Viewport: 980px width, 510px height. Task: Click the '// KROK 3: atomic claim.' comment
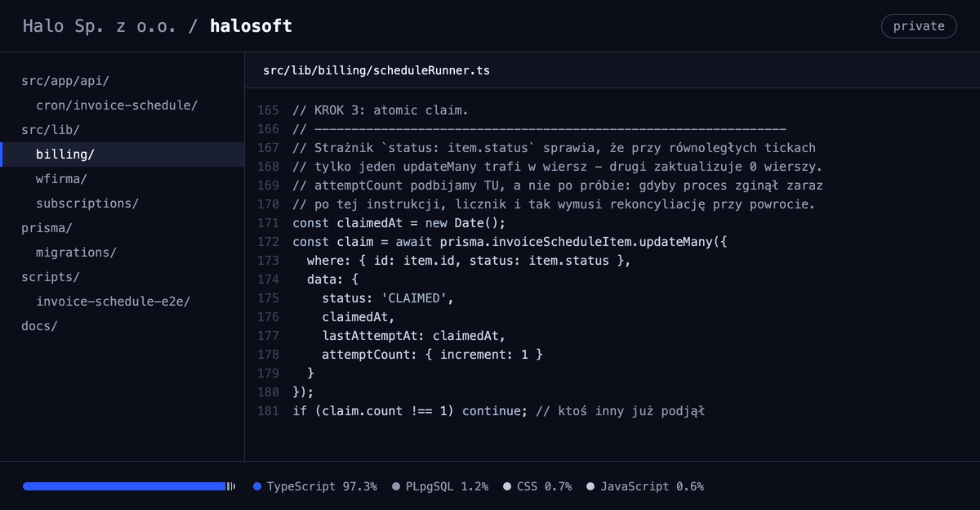tap(381, 110)
